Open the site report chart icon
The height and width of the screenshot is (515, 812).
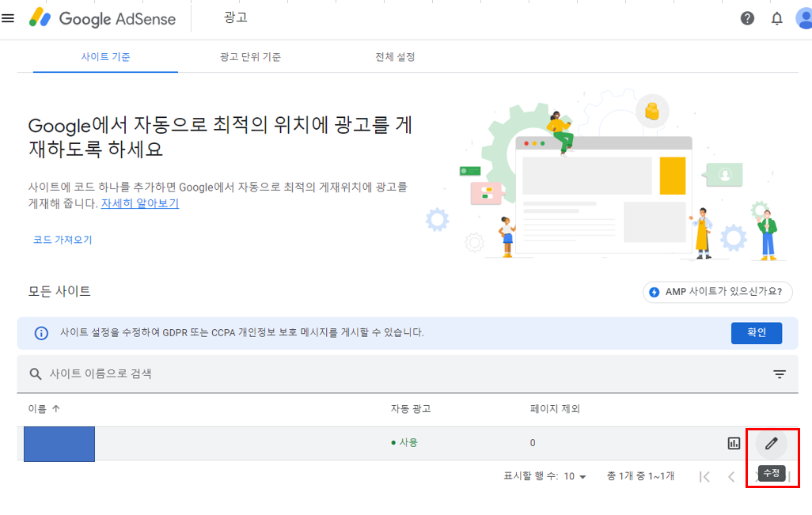pos(734,443)
